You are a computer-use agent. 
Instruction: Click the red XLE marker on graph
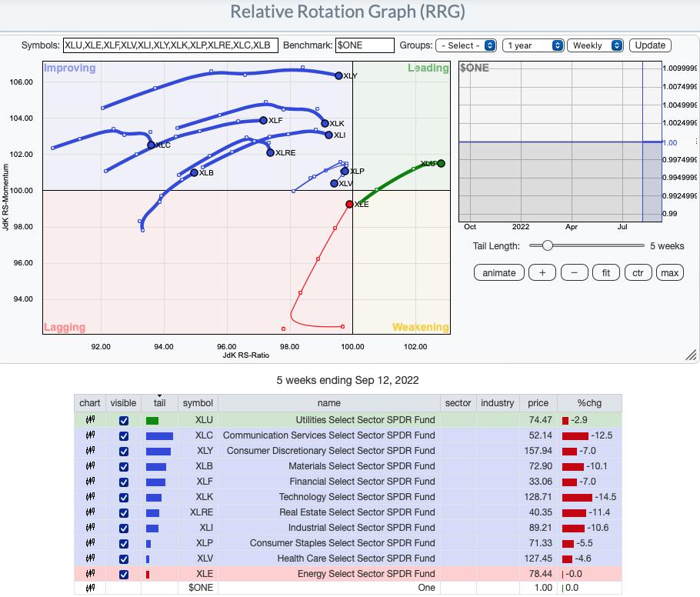pos(350,205)
